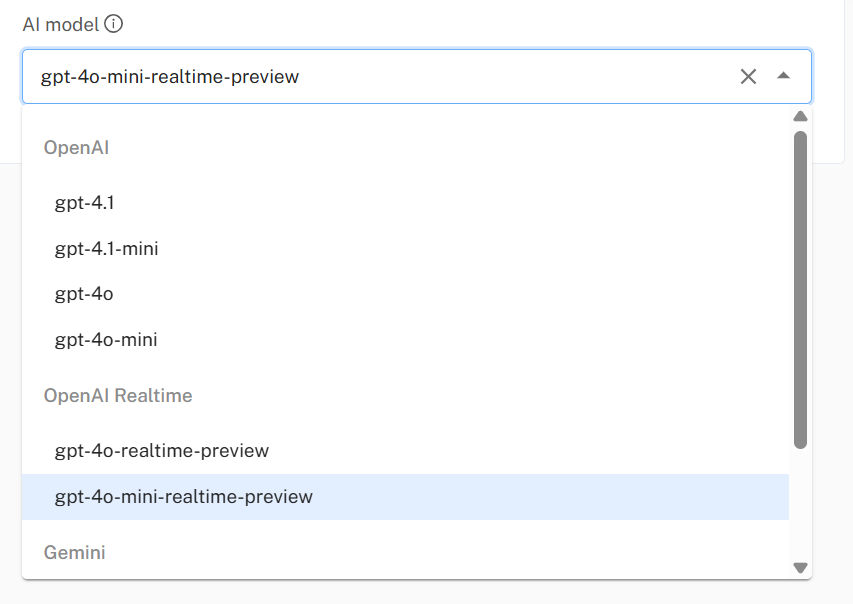Clear the selected model with the X icon
The image size is (853, 604).
click(x=748, y=77)
